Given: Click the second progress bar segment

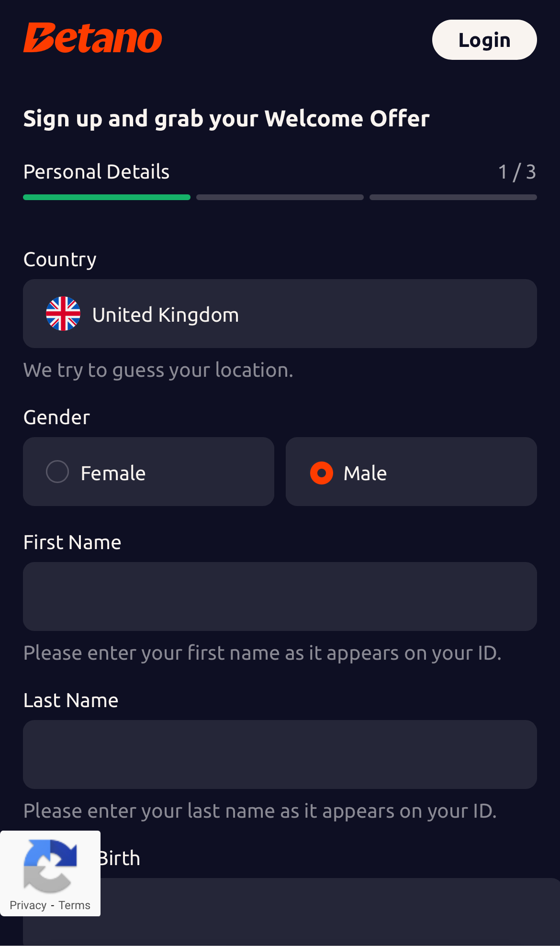Looking at the screenshot, I should [x=280, y=197].
